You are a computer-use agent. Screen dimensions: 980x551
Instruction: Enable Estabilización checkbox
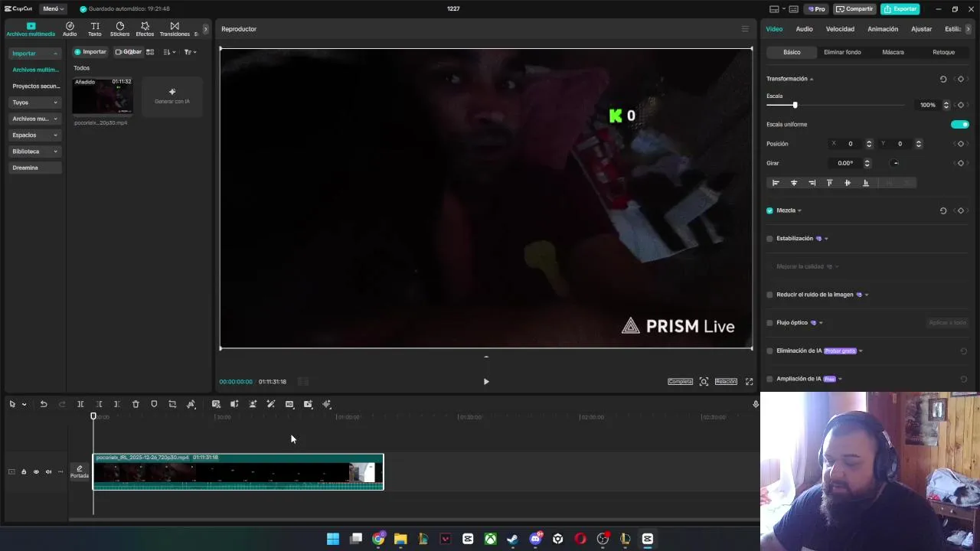(769, 238)
